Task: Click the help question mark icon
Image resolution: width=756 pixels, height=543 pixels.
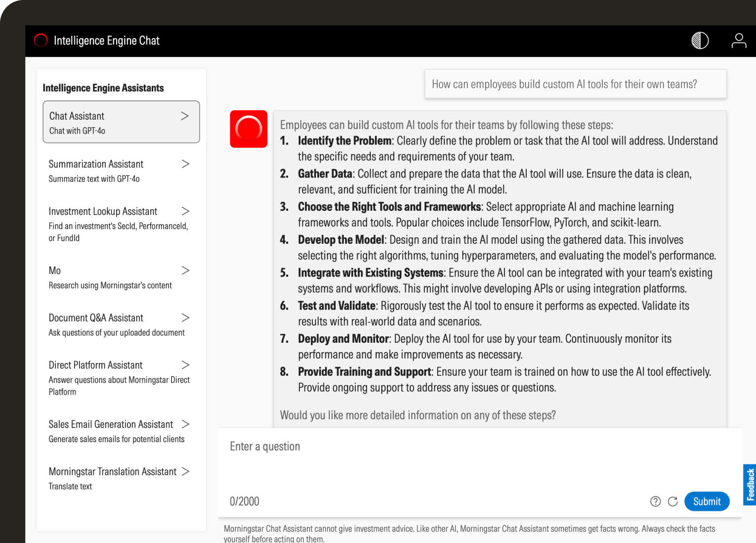Action: [655, 501]
